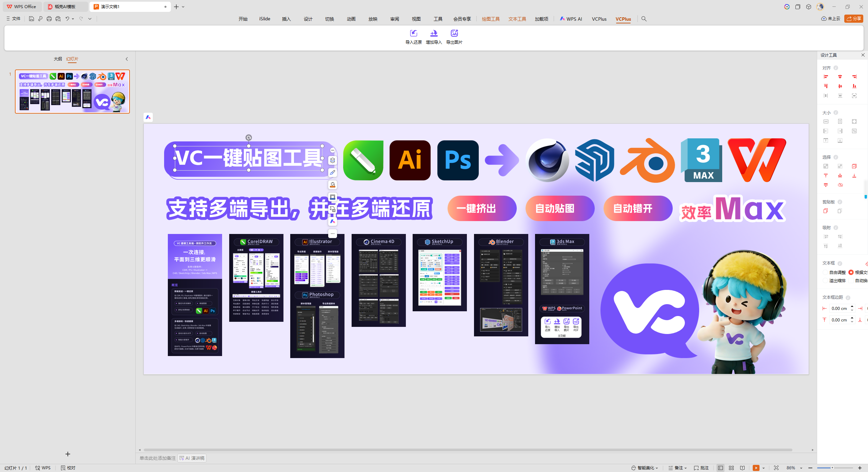Switch to slide sorter view in status bar

pyautogui.click(x=731, y=468)
